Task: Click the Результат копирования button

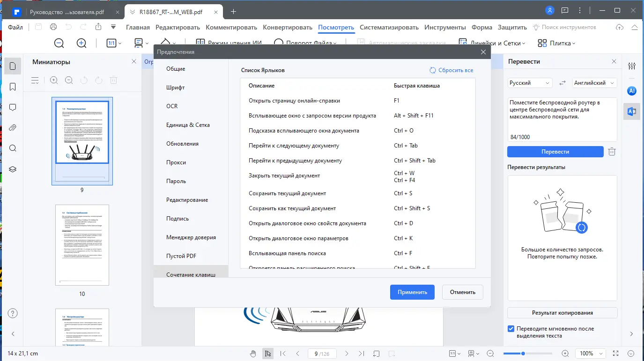Action: (x=563, y=313)
